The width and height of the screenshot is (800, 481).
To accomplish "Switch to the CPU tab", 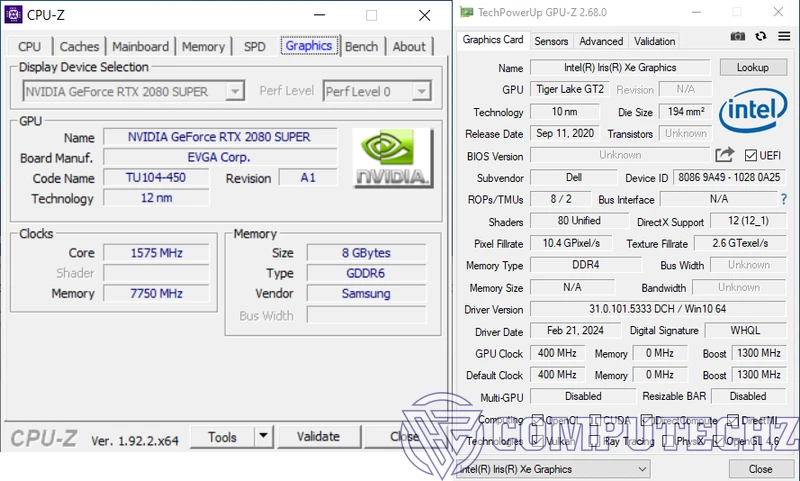I will [30, 46].
